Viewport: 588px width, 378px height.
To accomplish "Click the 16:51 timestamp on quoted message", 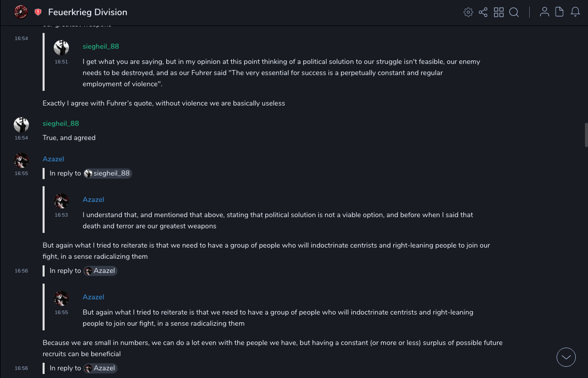I will pos(61,62).
